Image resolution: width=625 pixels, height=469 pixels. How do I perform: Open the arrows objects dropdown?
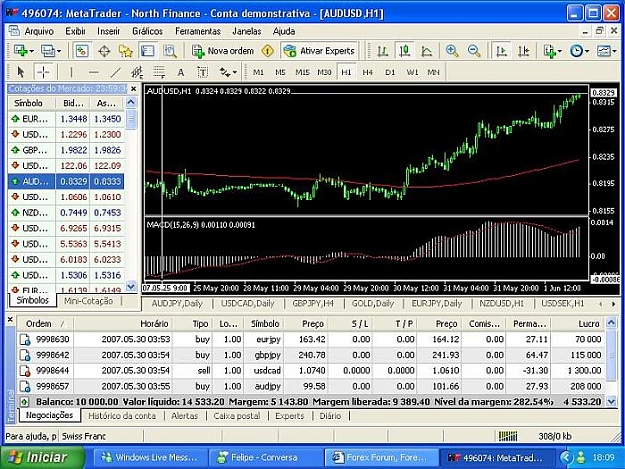pyautogui.click(x=228, y=72)
